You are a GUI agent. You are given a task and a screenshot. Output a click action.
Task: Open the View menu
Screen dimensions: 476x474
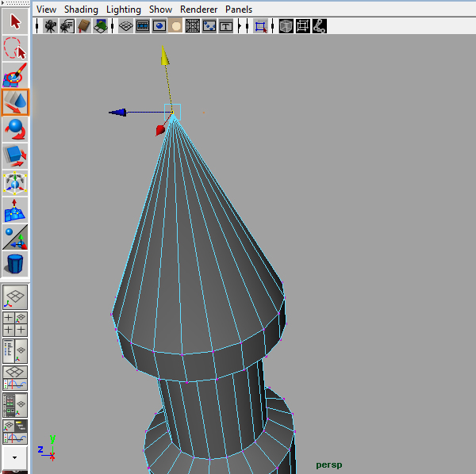click(x=47, y=10)
